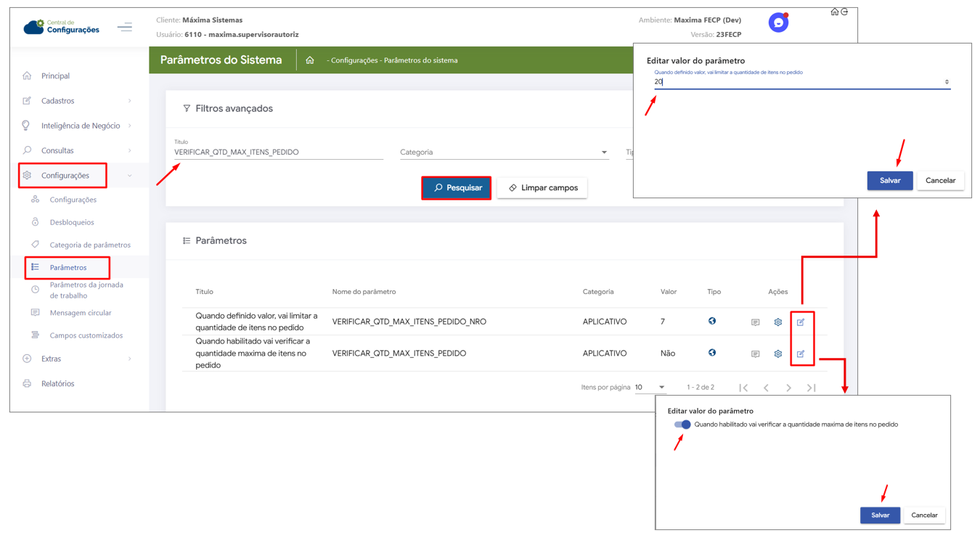The width and height of the screenshot is (980, 538).
Task: Click the globe type icon in first row
Action: pos(712,321)
